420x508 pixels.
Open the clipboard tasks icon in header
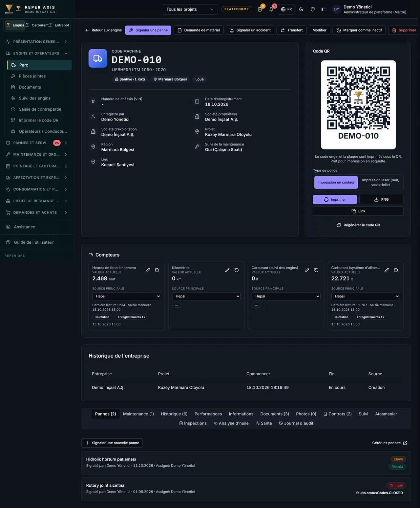coord(260,9)
